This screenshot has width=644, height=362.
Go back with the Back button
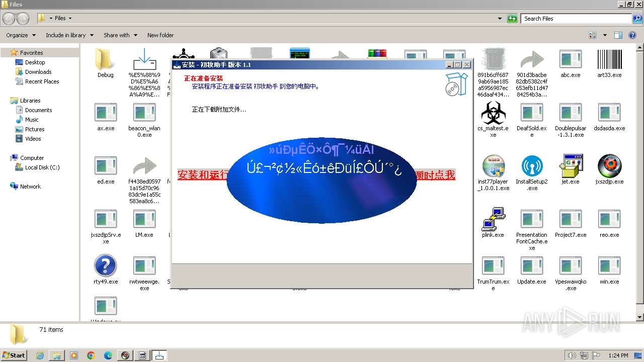point(9,19)
